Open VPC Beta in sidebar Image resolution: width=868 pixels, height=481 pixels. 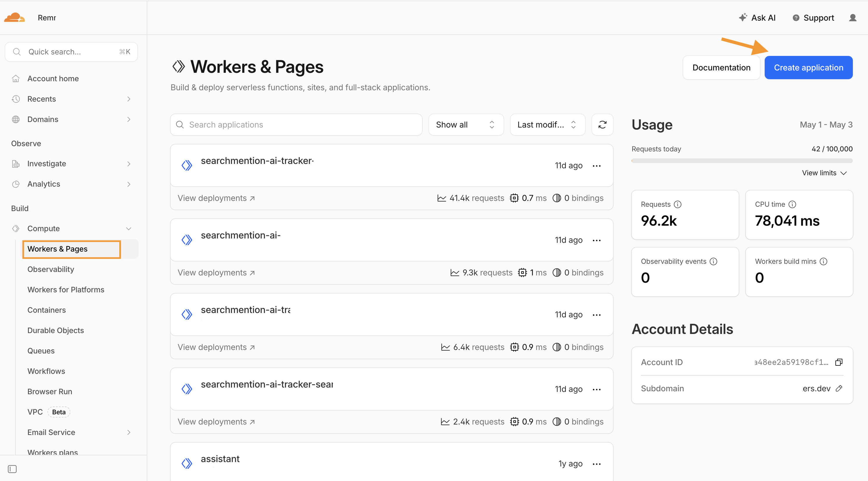(49, 412)
